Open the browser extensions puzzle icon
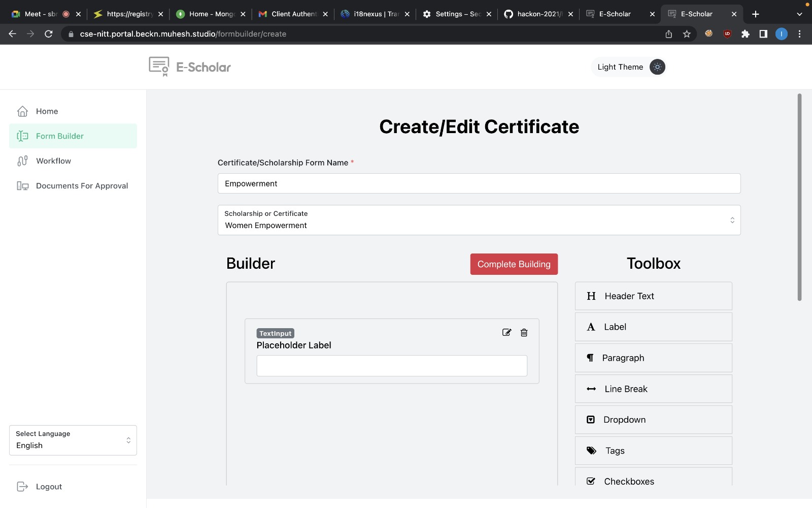The image size is (812, 508). [746, 34]
